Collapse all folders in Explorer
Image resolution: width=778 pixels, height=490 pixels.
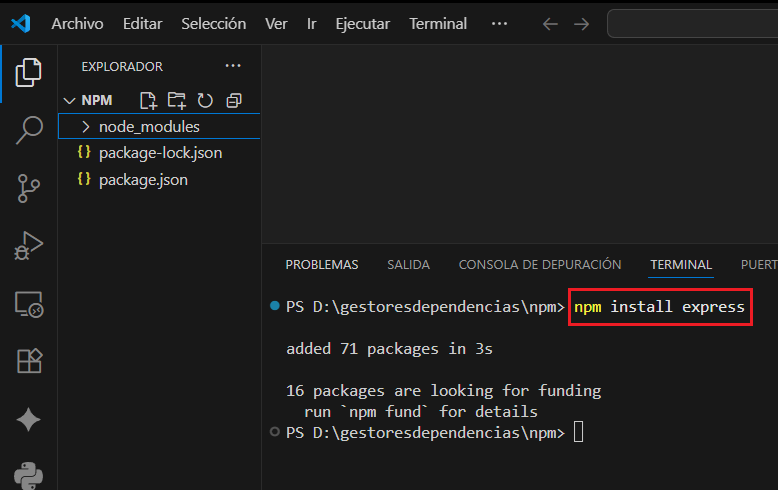[x=234, y=100]
